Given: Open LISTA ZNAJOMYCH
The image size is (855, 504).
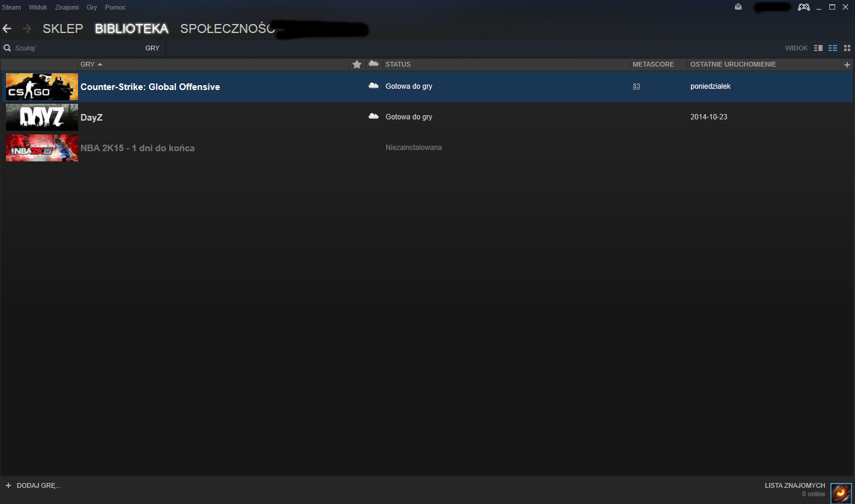Looking at the screenshot, I should [795, 485].
